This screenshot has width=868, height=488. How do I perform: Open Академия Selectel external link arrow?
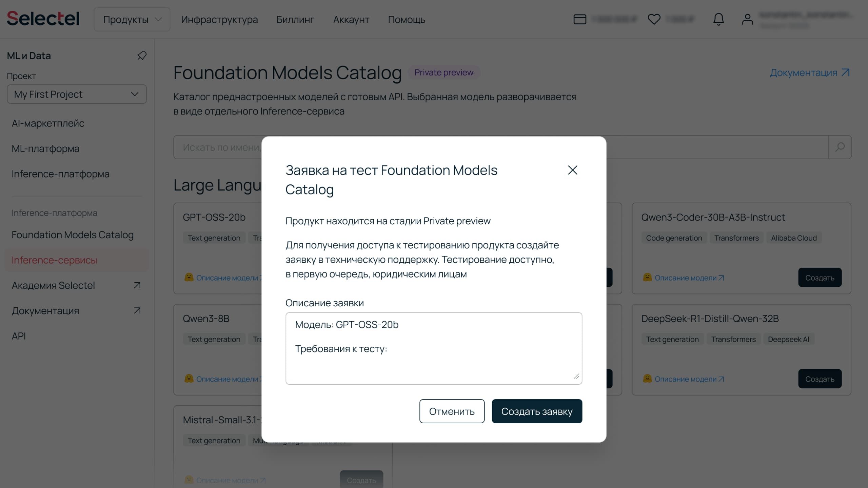pos(137,285)
